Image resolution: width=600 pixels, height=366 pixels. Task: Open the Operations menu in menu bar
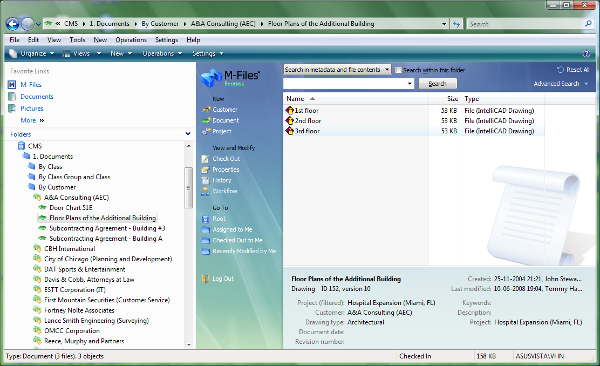pyautogui.click(x=131, y=40)
